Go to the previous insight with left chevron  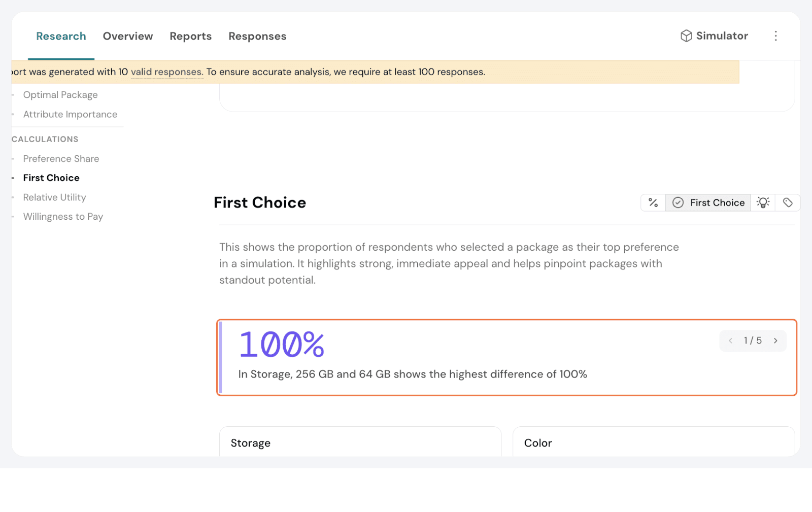click(730, 340)
